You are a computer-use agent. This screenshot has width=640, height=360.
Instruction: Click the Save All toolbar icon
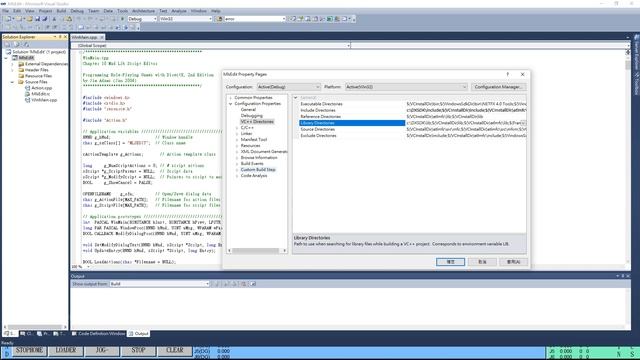[x=44, y=19]
